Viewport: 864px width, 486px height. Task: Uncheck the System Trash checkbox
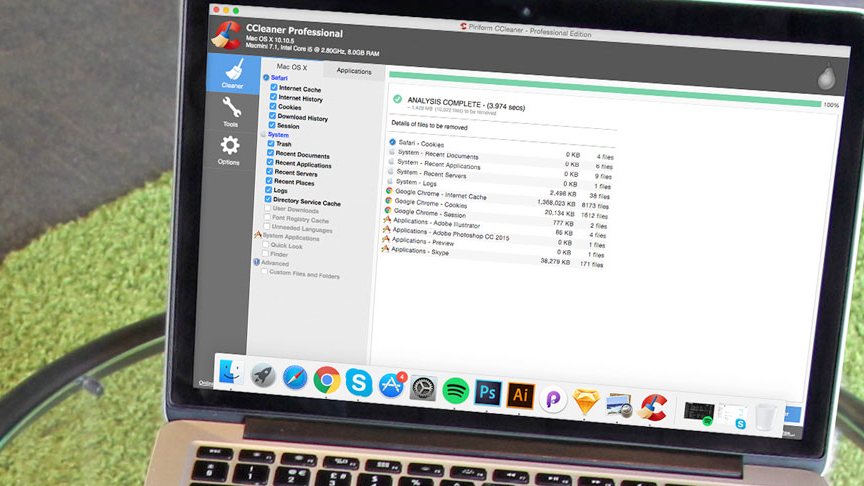pyautogui.click(x=271, y=143)
